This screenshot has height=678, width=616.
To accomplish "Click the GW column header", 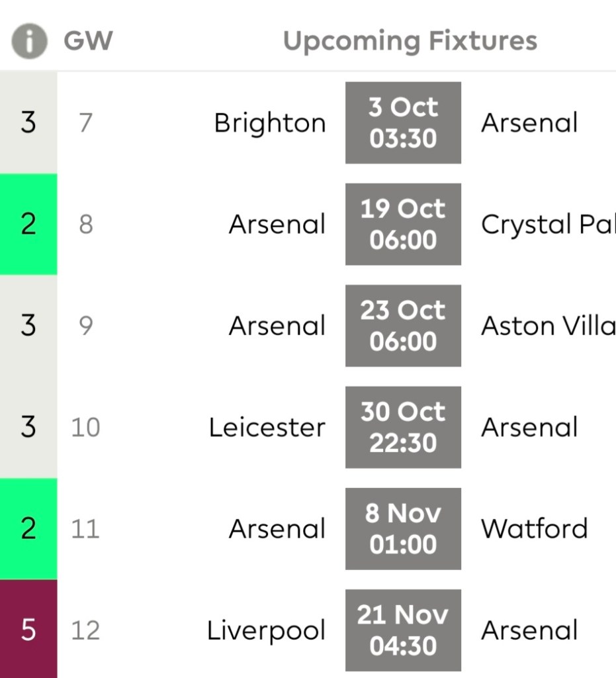I will [88, 41].
